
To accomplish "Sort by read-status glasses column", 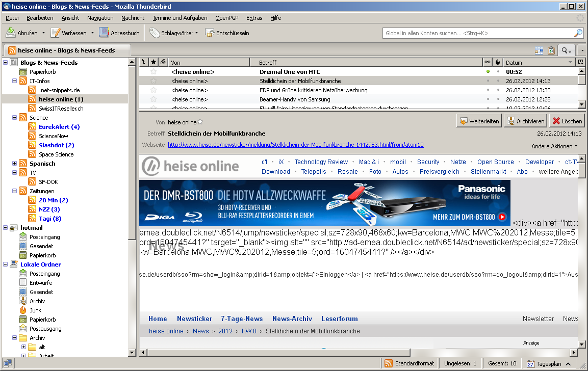I will pos(488,62).
